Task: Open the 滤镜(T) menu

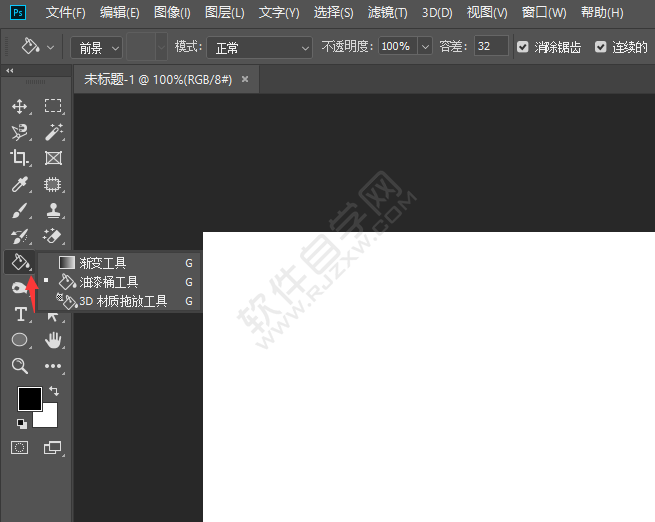Action: tap(387, 13)
